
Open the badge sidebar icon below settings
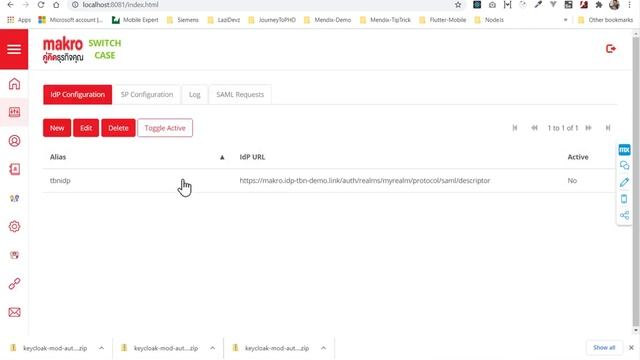pyautogui.click(x=14, y=255)
